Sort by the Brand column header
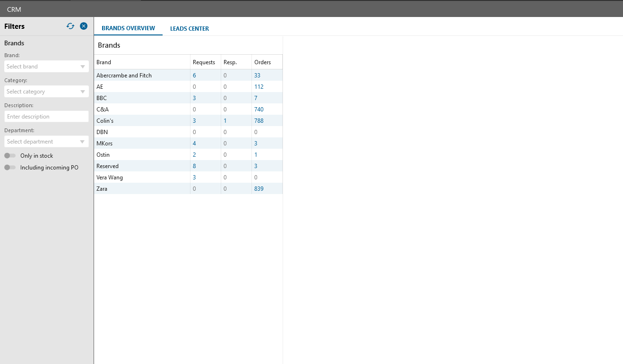 [x=142, y=62]
